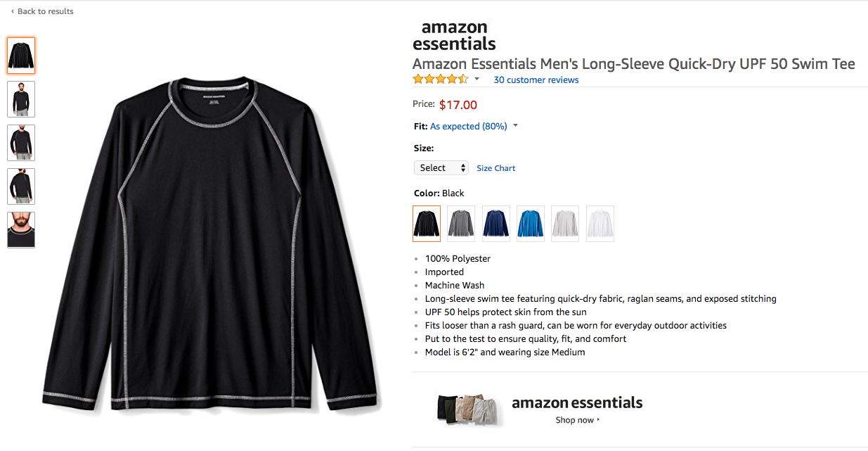Click the Back to results link
This screenshot has height=451, width=868.
click(45, 11)
